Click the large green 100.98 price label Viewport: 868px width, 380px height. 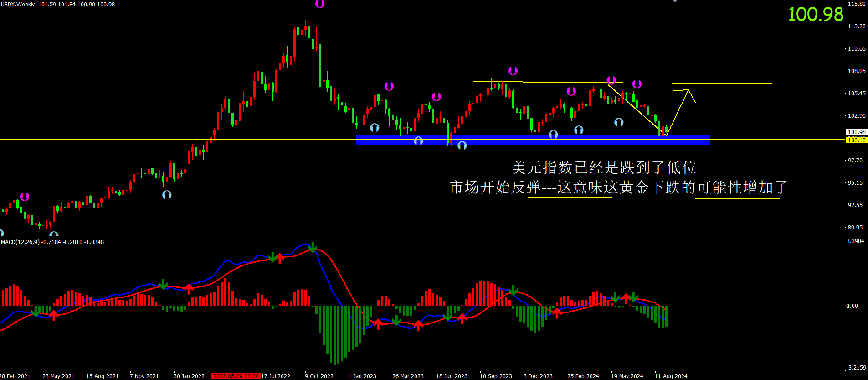[815, 14]
